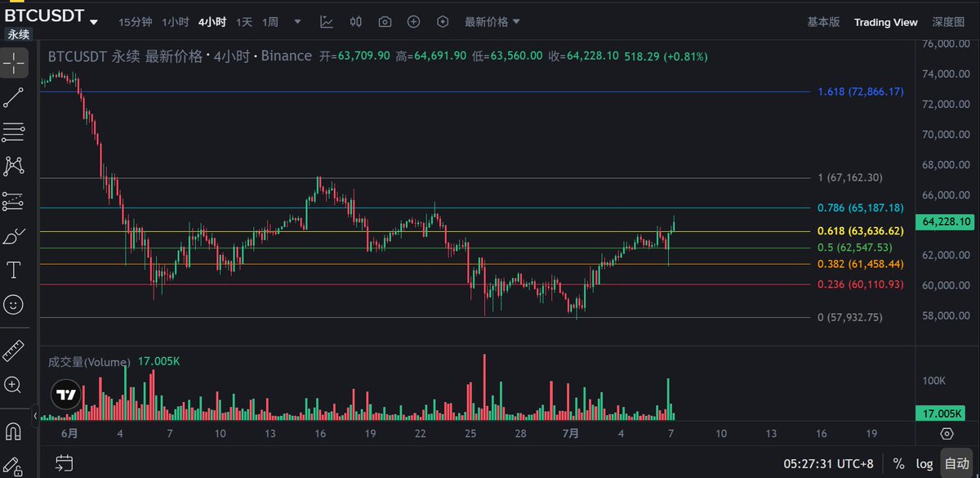Select the XABCD pattern tool

click(13, 166)
